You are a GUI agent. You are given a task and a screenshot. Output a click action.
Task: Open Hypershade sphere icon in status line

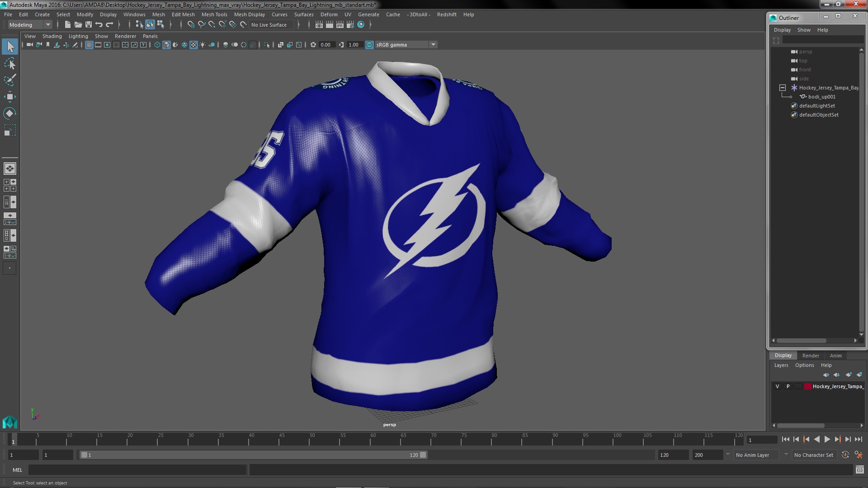(361, 25)
